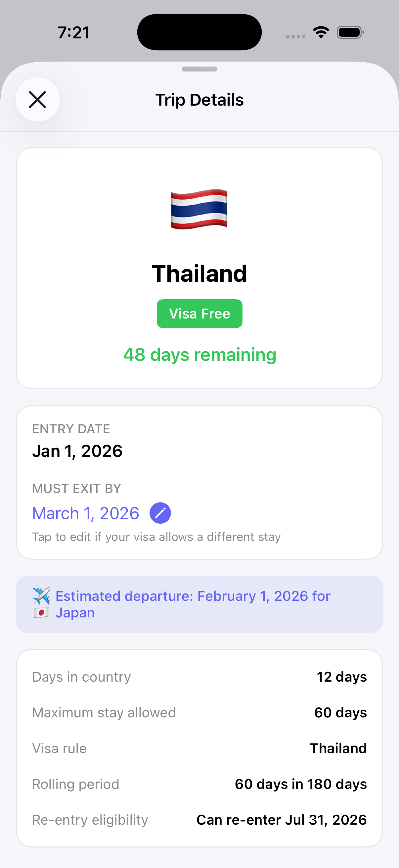399x868 pixels.
Task: Tap the 'Tap to edit' hint text
Action: point(156,537)
